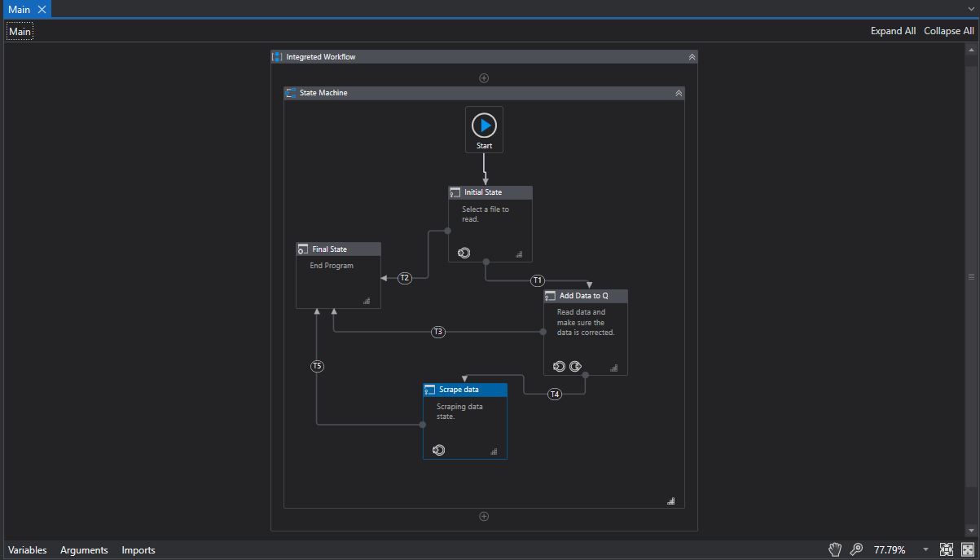Viewport: 980px width, 560px height.
Task: Click the Integrated Workflow sequence icon
Action: (x=277, y=57)
